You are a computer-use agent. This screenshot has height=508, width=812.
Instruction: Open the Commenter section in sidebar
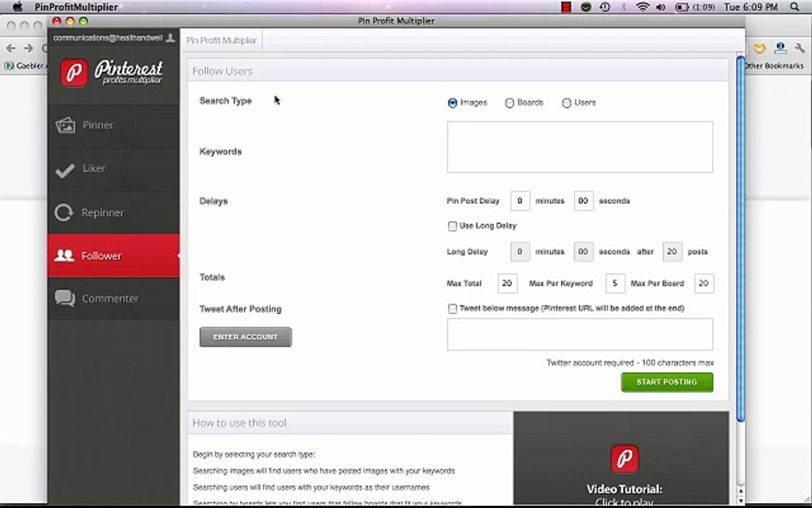pyautogui.click(x=113, y=298)
